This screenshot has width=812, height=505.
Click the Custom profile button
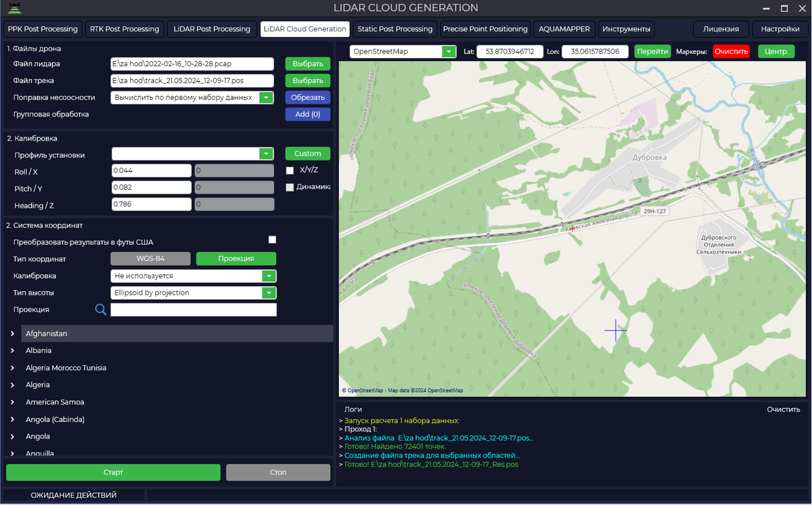[308, 154]
